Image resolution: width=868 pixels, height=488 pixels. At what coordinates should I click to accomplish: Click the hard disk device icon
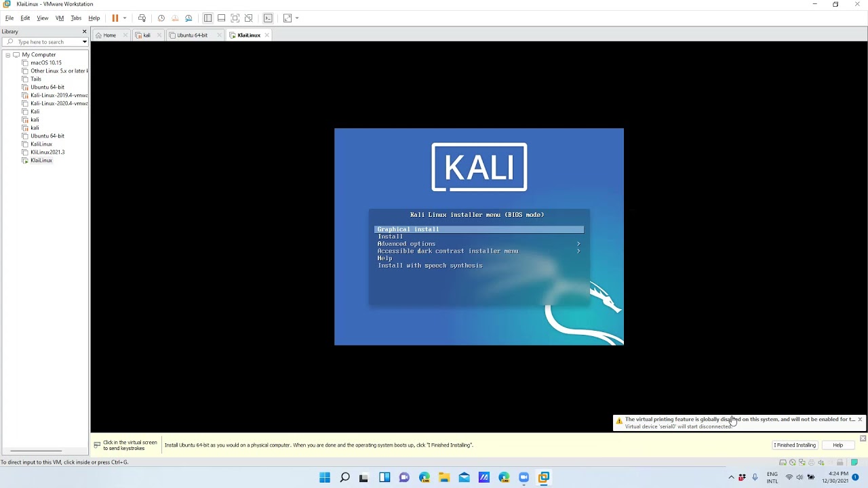783,462
